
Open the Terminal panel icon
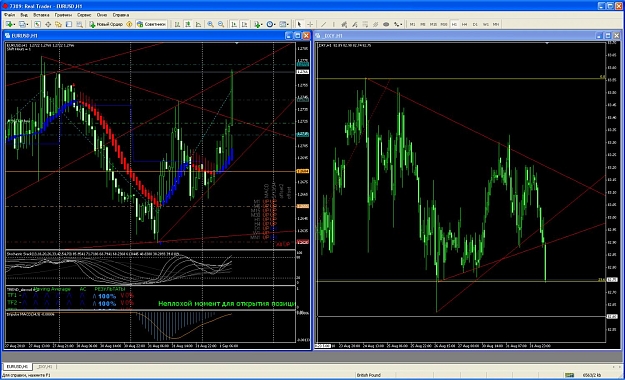coord(69,24)
